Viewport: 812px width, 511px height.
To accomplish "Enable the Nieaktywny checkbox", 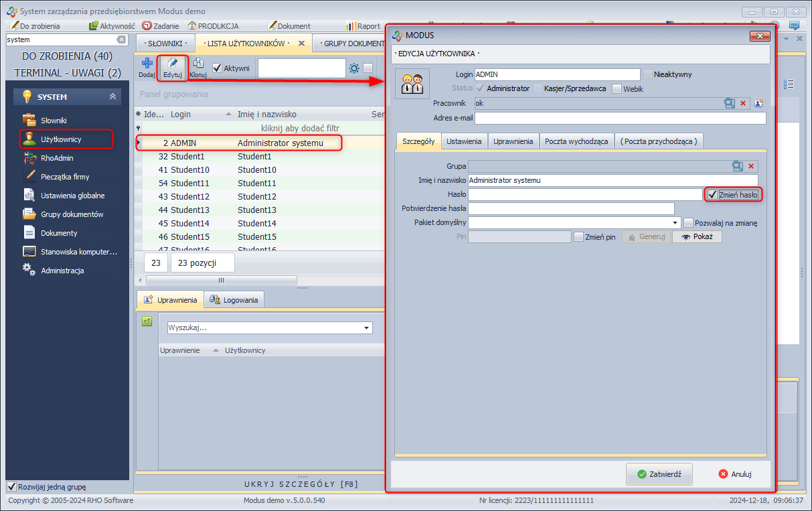I will [647, 74].
